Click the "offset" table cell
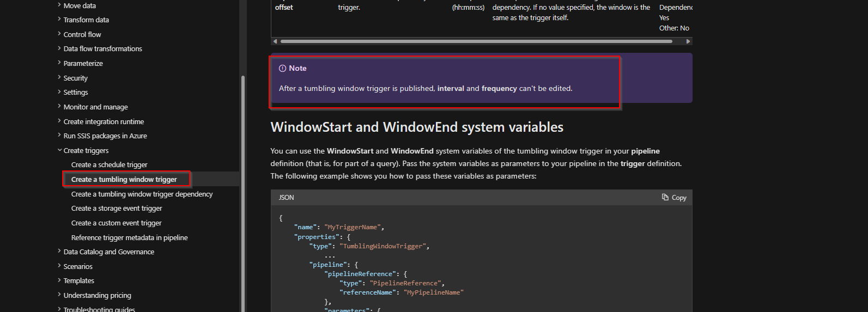868x312 pixels. tap(284, 8)
